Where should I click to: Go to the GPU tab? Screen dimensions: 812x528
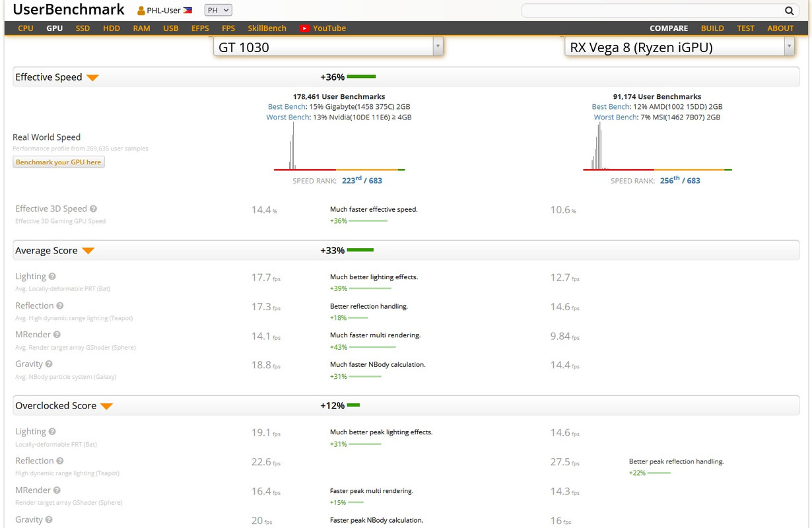[x=55, y=28]
